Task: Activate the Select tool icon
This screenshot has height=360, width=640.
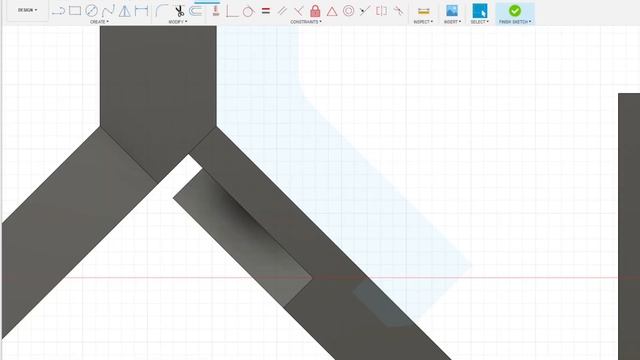Action: pos(480,11)
